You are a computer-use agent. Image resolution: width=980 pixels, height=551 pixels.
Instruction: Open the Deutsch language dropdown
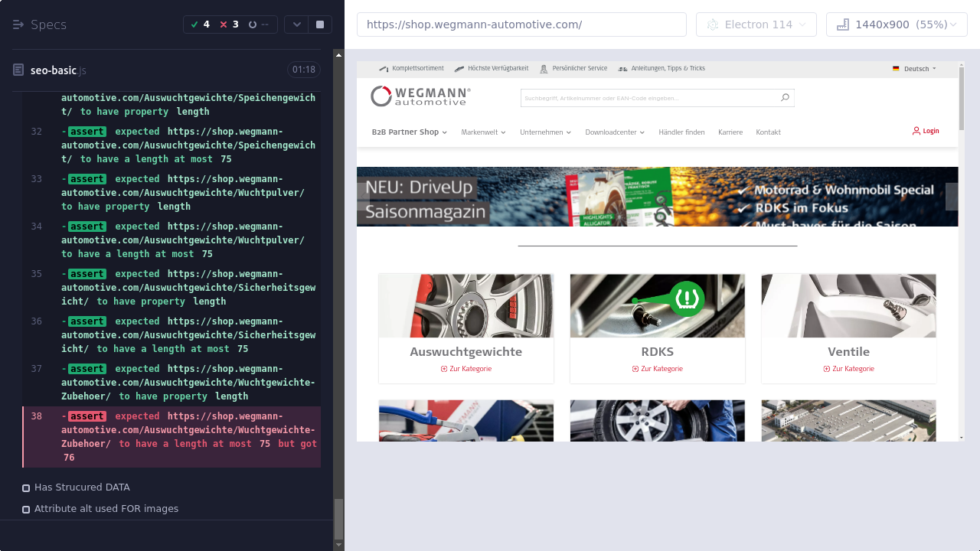pyautogui.click(x=915, y=69)
